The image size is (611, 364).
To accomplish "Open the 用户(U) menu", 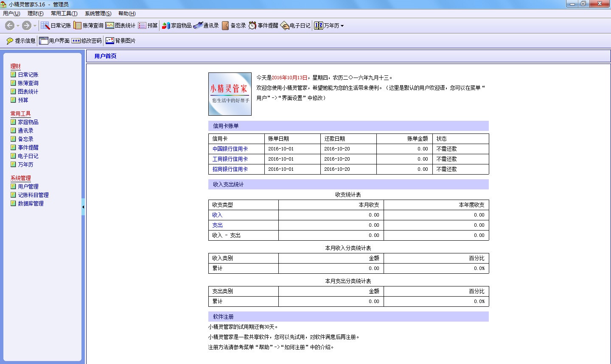I will [11, 14].
